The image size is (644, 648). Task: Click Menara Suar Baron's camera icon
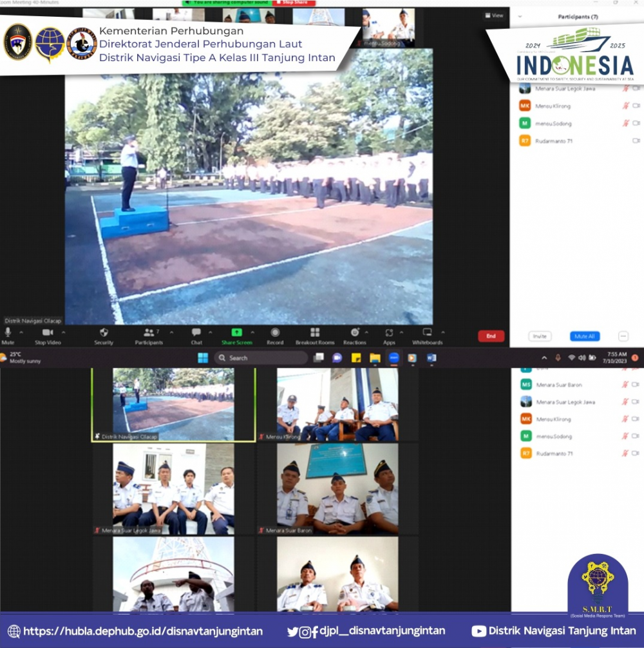click(636, 385)
